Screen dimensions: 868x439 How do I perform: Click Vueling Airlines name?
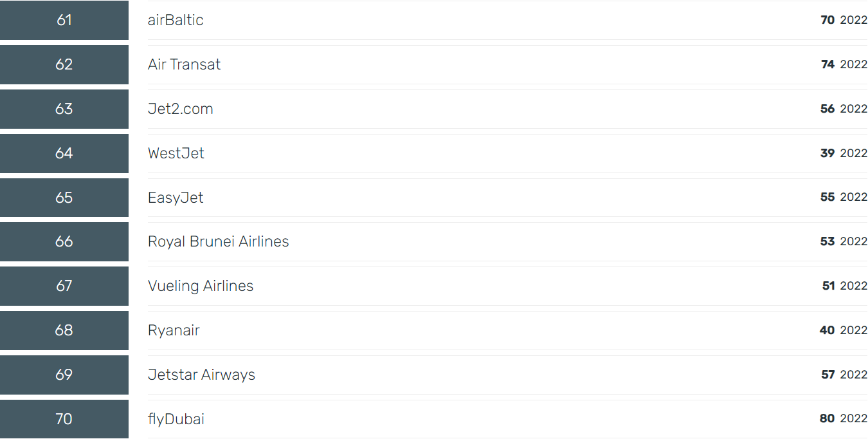tap(201, 286)
